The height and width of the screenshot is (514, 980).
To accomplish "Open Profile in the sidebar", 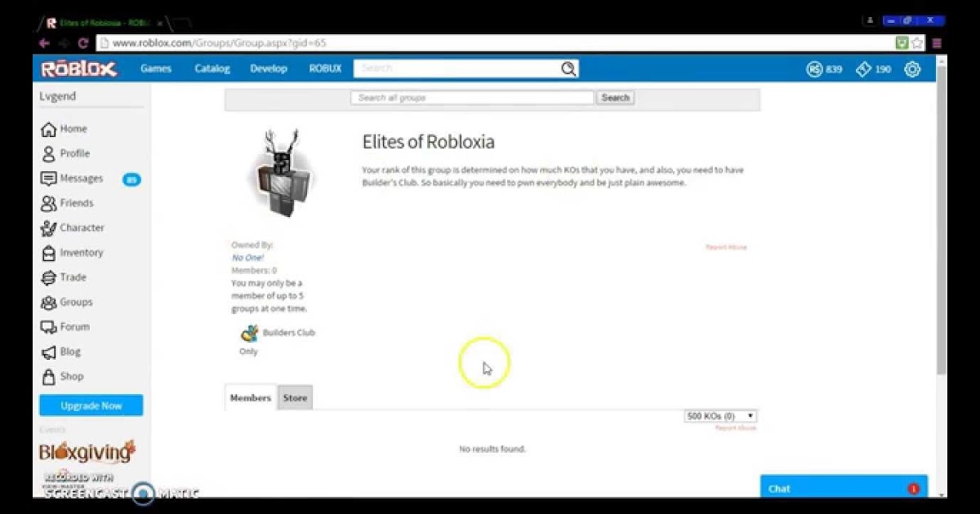I will (65, 153).
